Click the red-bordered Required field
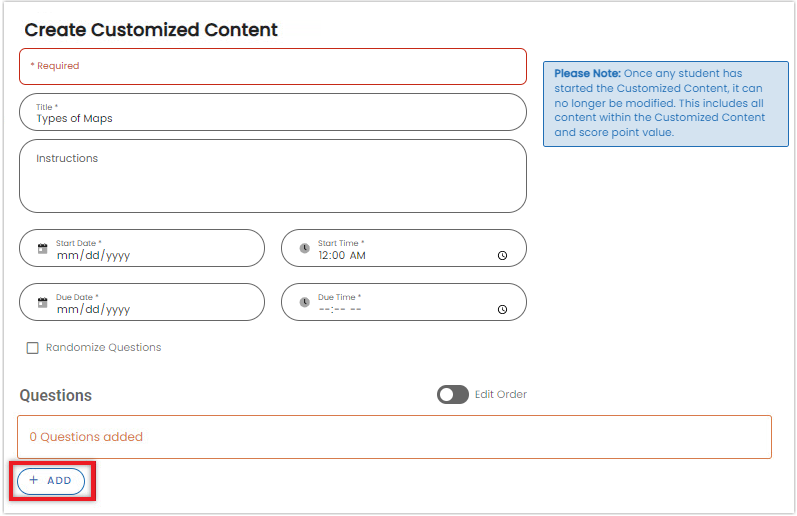The image size is (797, 516). coord(272,66)
